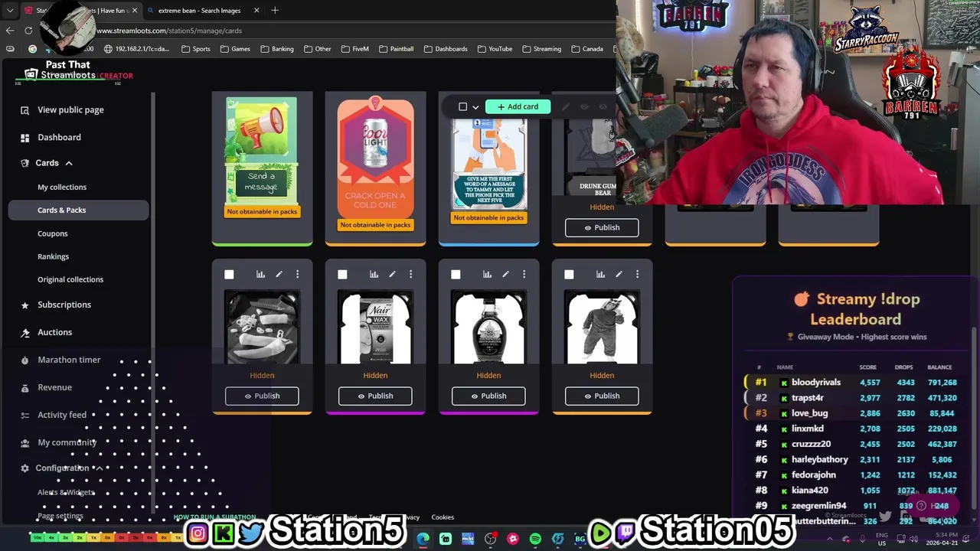Select the onesie costume card checkbox
This screenshot has width=980, height=551.
click(569, 274)
